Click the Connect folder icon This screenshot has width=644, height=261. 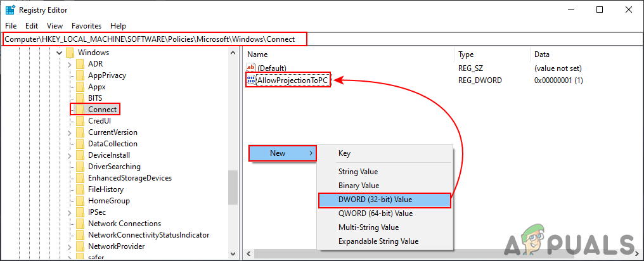point(80,110)
